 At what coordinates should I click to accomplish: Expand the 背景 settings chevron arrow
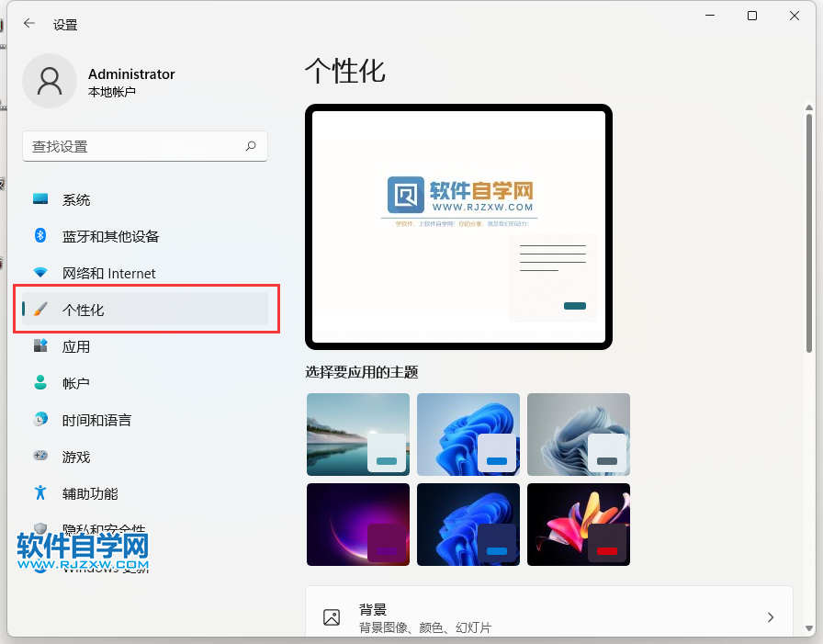pos(771,617)
